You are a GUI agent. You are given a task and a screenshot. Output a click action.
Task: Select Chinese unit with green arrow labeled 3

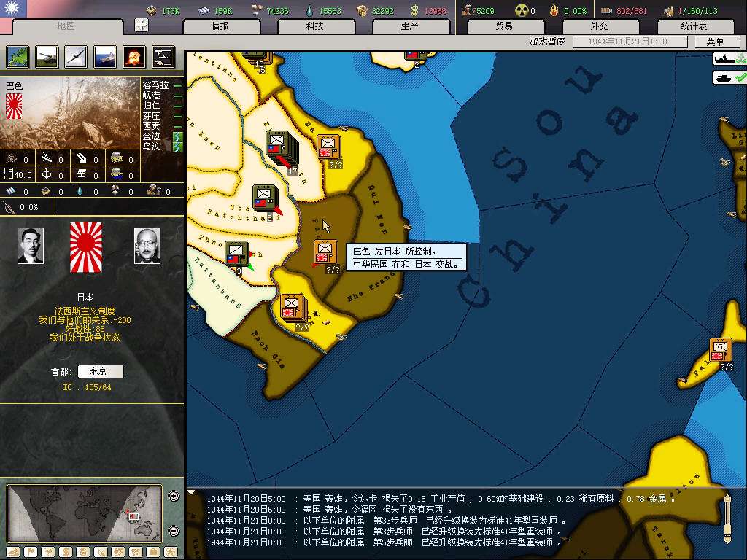point(237,254)
